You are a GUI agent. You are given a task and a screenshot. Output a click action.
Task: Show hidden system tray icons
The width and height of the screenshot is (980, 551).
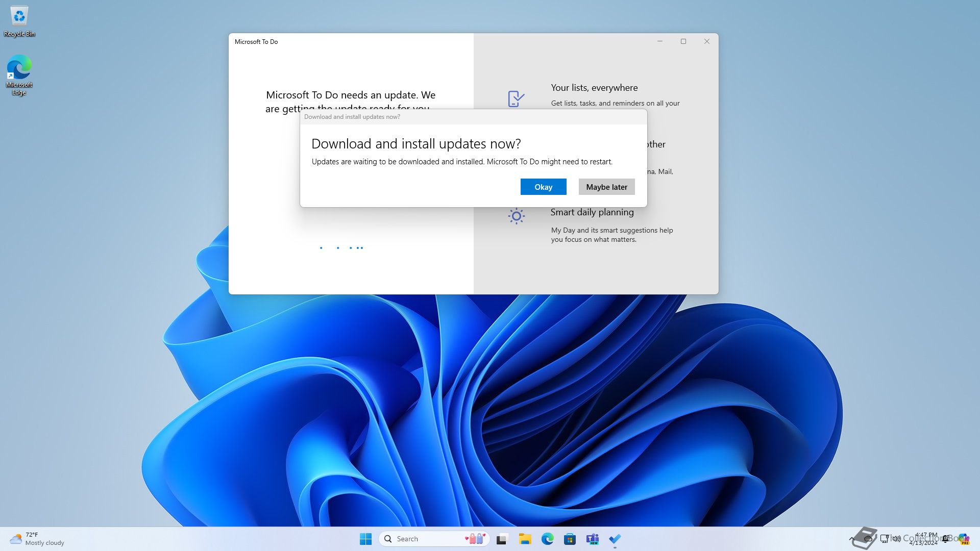(x=851, y=539)
